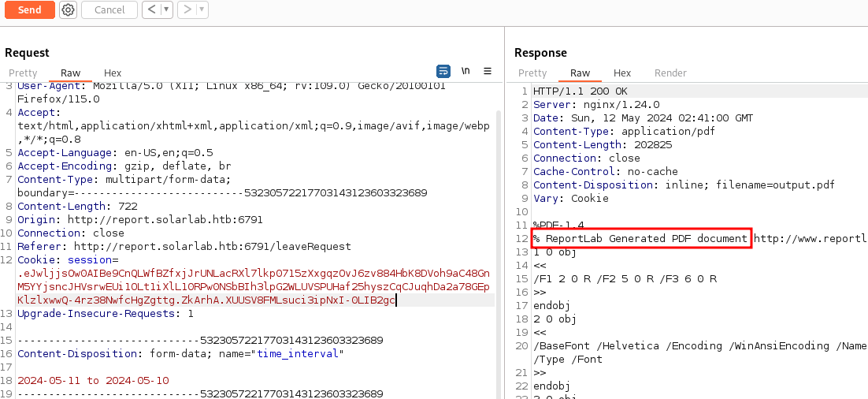Select the Response Raw tab

tap(580, 73)
